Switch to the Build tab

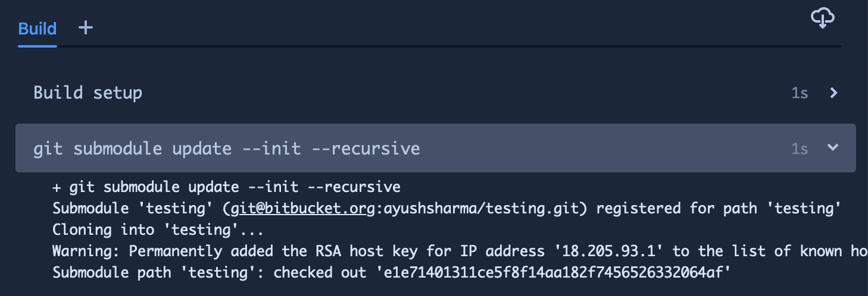(x=38, y=29)
